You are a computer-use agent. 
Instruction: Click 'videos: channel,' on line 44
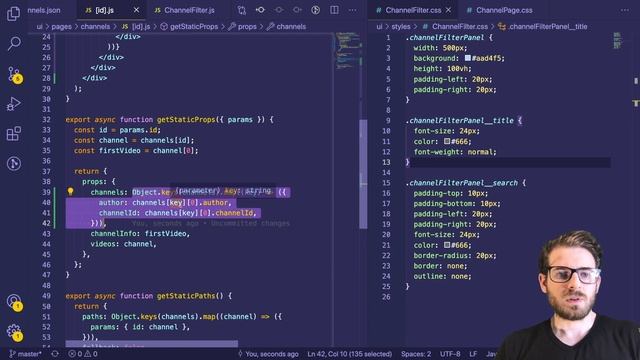pyautogui.click(x=124, y=244)
